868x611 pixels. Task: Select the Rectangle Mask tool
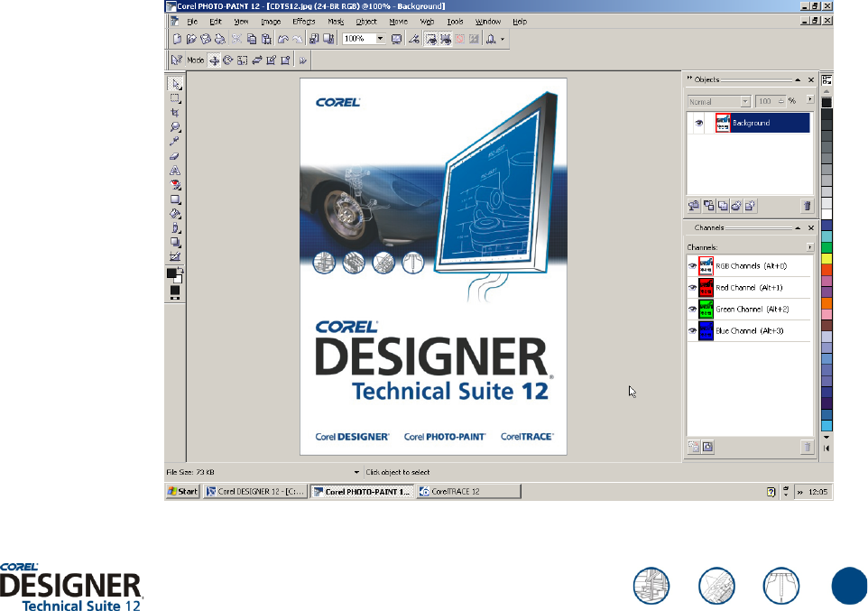tap(175, 98)
